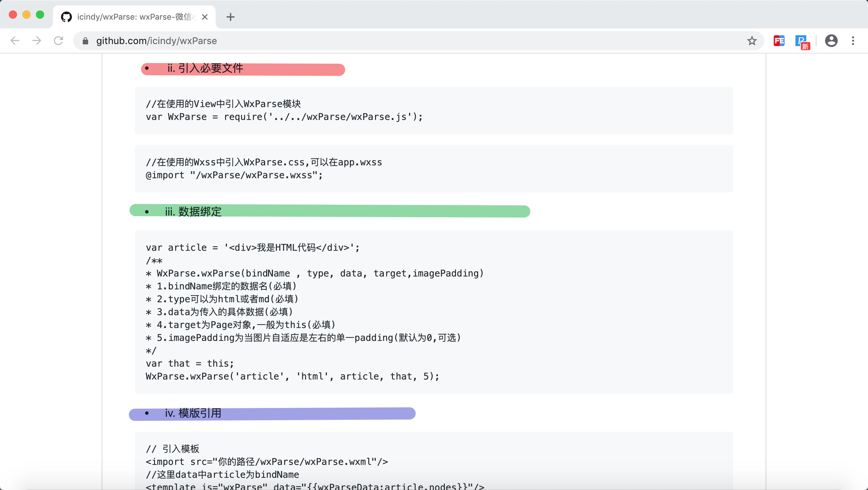Bookmark this page with the star icon
Viewport: 868px width, 490px height.
click(x=752, y=41)
